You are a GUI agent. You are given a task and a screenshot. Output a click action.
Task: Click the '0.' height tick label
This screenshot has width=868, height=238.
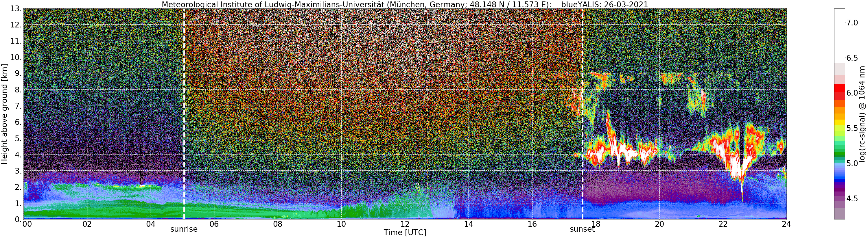tap(18, 219)
